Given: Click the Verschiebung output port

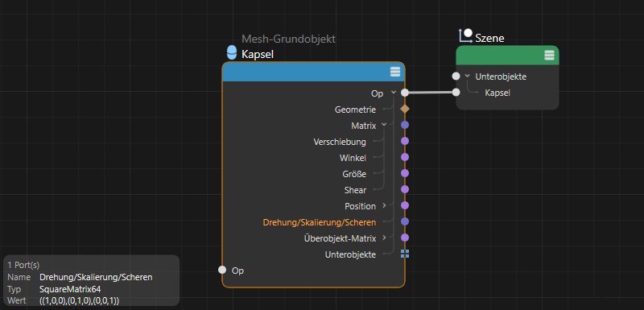Looking at the screenshot, I should point(405,141).
